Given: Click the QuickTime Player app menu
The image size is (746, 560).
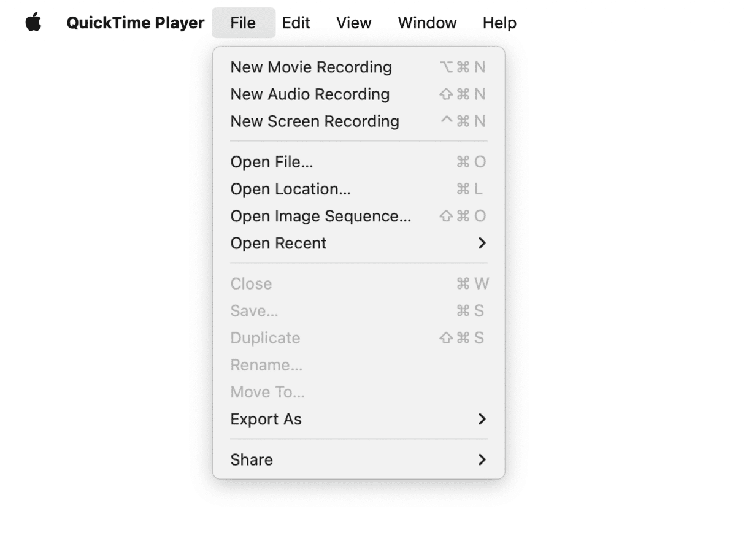Looking at the screenshot, I should click(x=136, y=23).
